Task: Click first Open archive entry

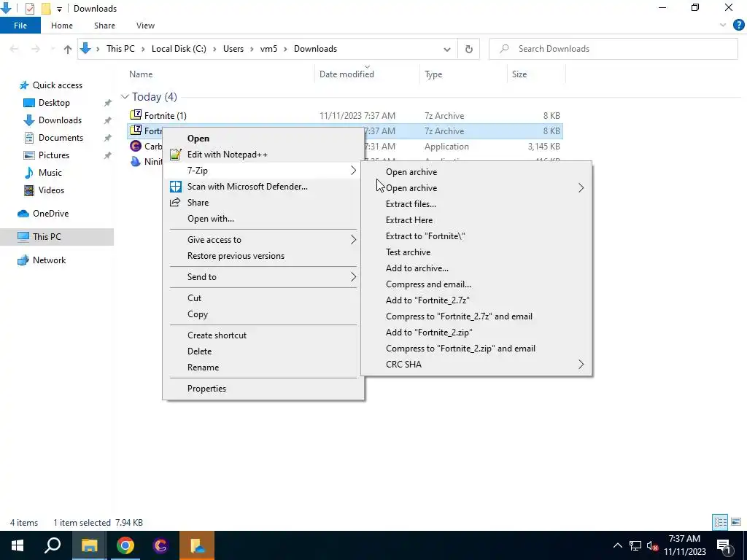Action: click(x=411, y=172)
